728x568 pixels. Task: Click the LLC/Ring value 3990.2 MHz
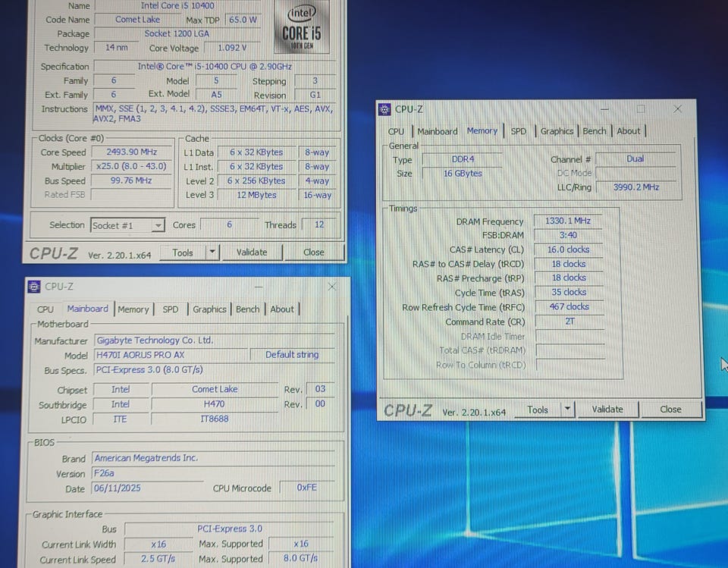click(636, 187)
